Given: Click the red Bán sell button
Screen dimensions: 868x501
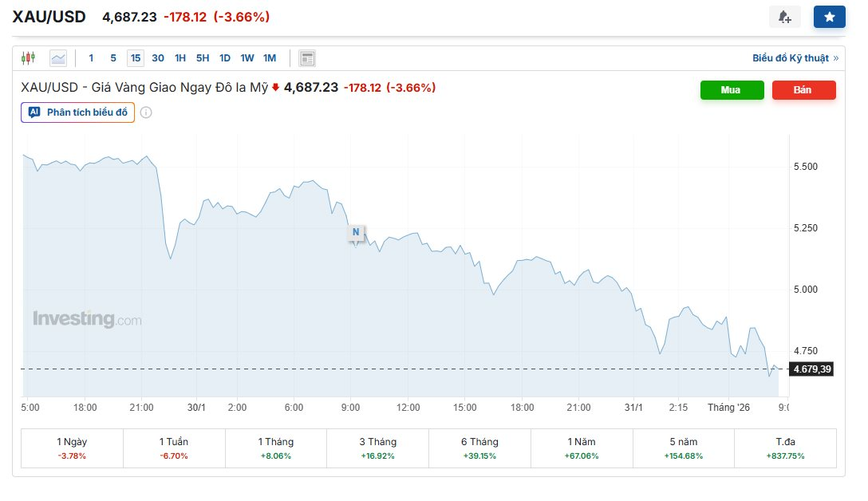Looking at the screenshot, I should tap(803, 90).
